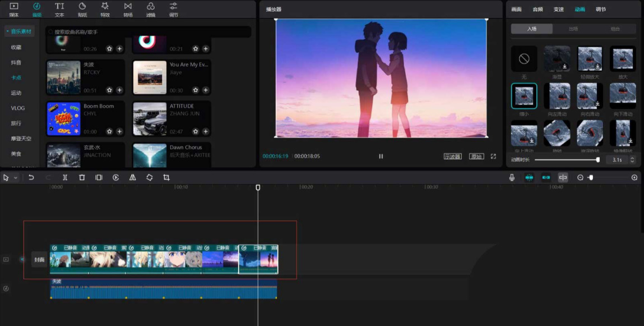
Task: Click the split clip tool in timeline toolbar
Action: click(x=65, y=177)
